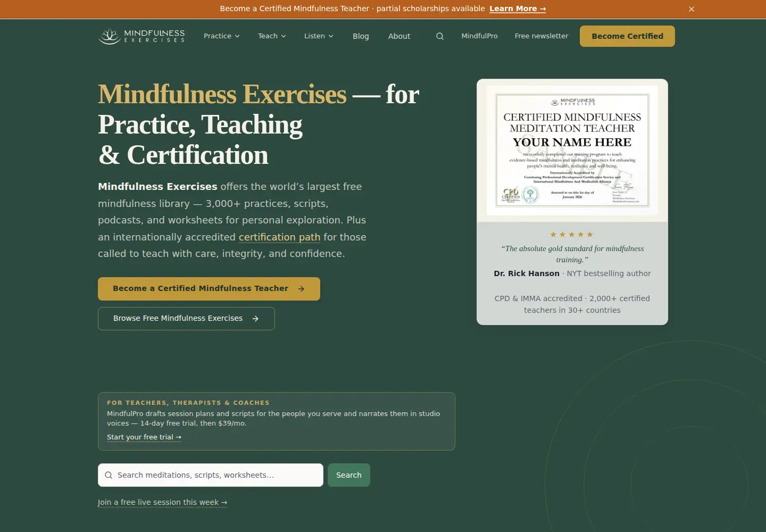Open the search magnifier icon in navbar

(x=440, y=36)
